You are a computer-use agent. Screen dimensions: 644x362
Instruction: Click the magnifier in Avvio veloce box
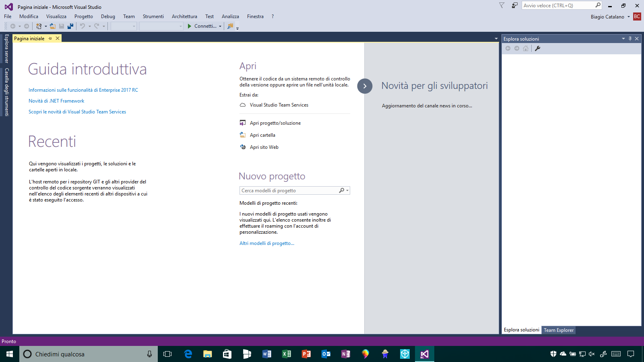598,5
